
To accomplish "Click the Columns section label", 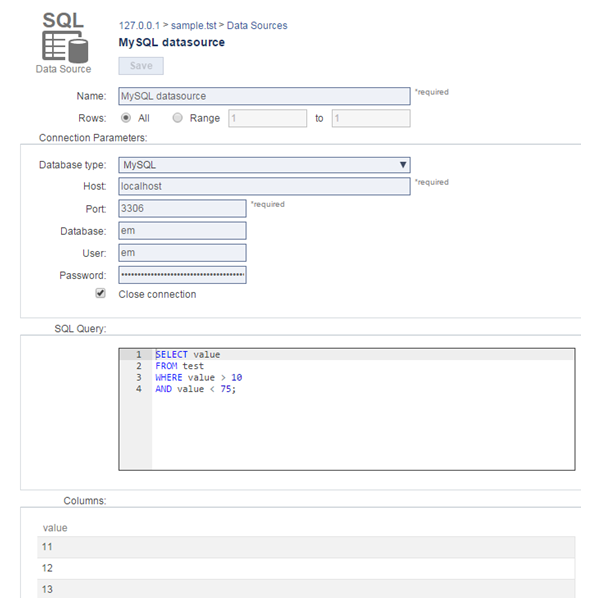I will 85,501.
